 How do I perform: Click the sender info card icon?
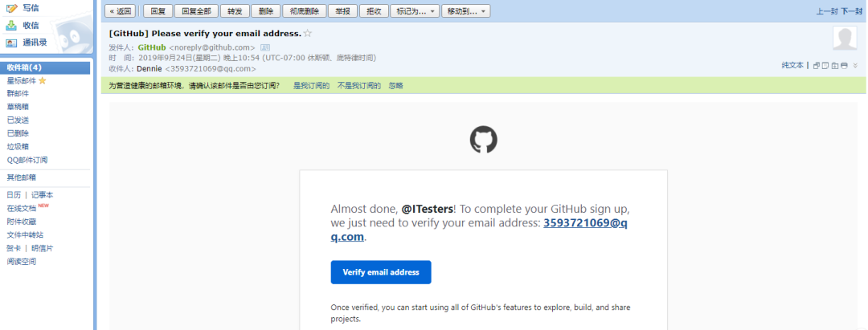point(265,47)
